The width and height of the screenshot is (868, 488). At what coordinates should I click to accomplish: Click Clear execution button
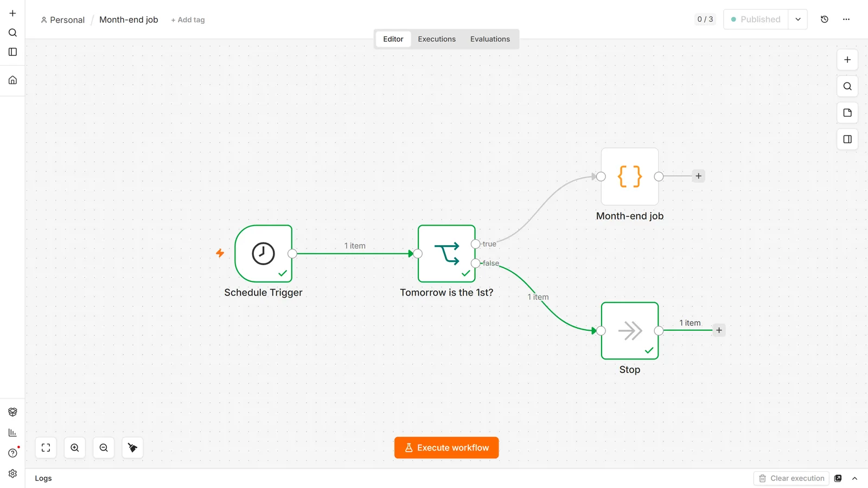(792, 478)
